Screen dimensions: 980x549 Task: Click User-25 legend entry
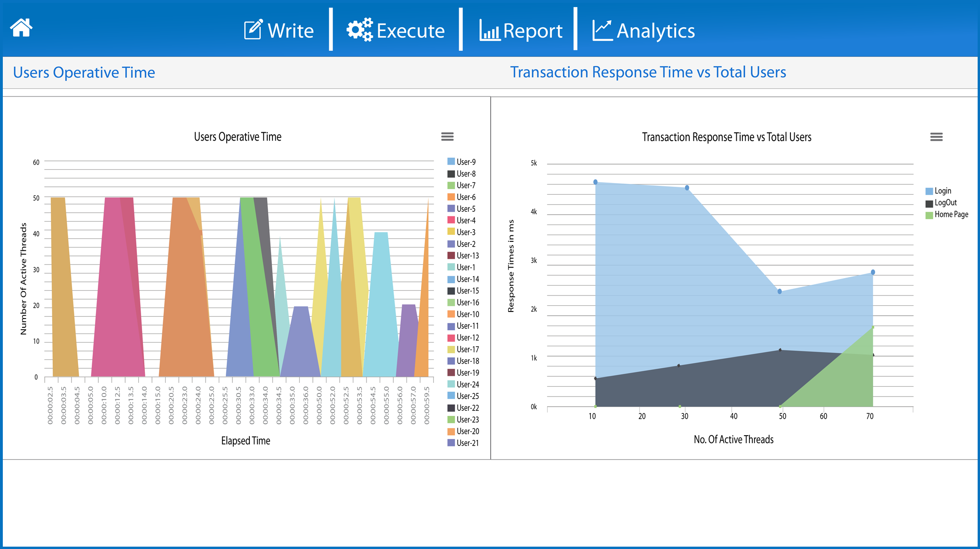click(x=463, y=396)
